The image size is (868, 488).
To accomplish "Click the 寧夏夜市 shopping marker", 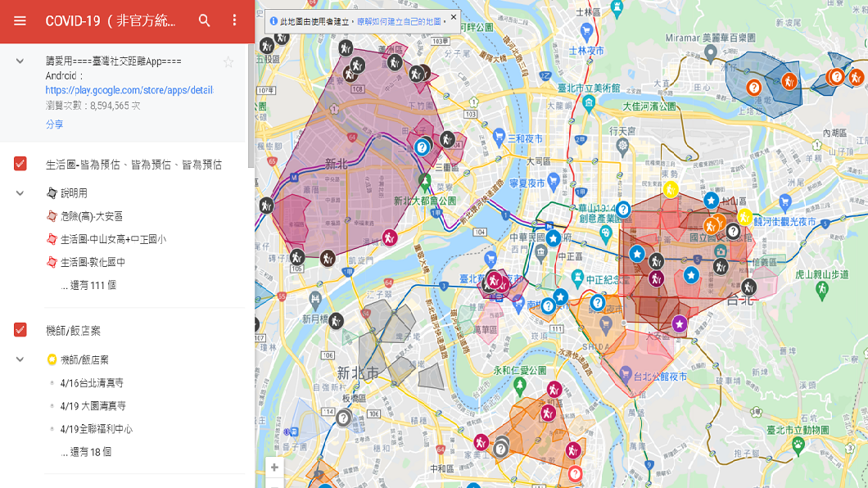I will click(553, 180).
